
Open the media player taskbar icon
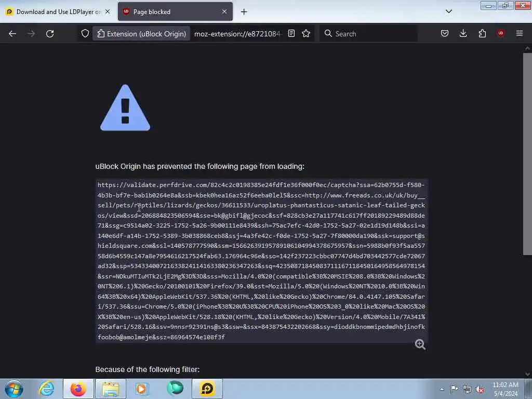(142, 389)
